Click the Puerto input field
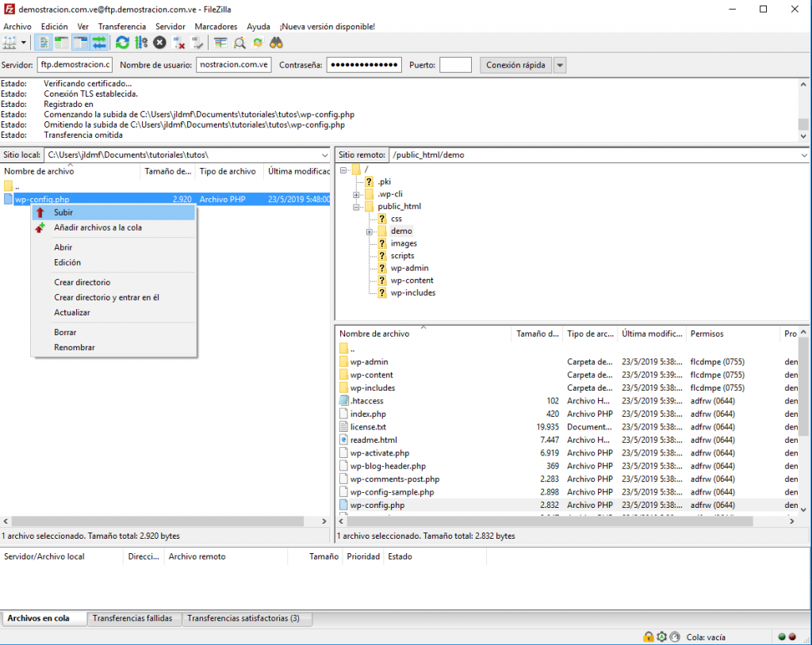812x645 pixels. click(x=455, y=65)
